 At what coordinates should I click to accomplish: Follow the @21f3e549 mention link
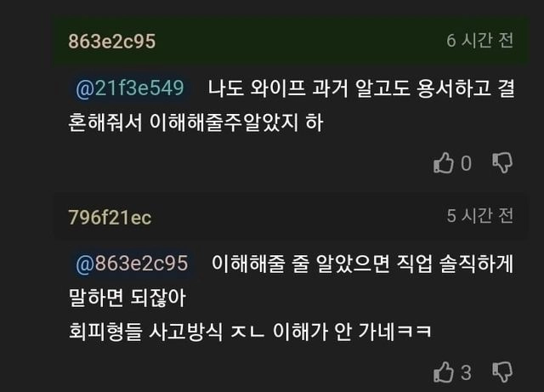click(129, 88)
